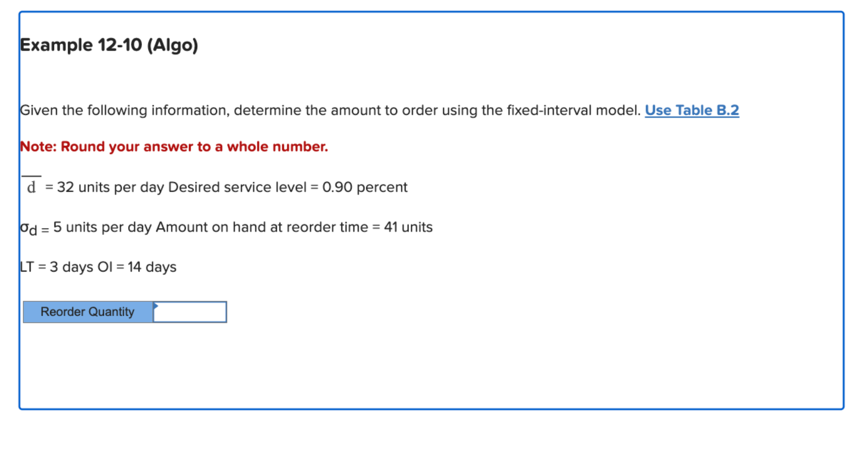
Task: Click the d-bar variable symbol
Action: tap(31, 186)
